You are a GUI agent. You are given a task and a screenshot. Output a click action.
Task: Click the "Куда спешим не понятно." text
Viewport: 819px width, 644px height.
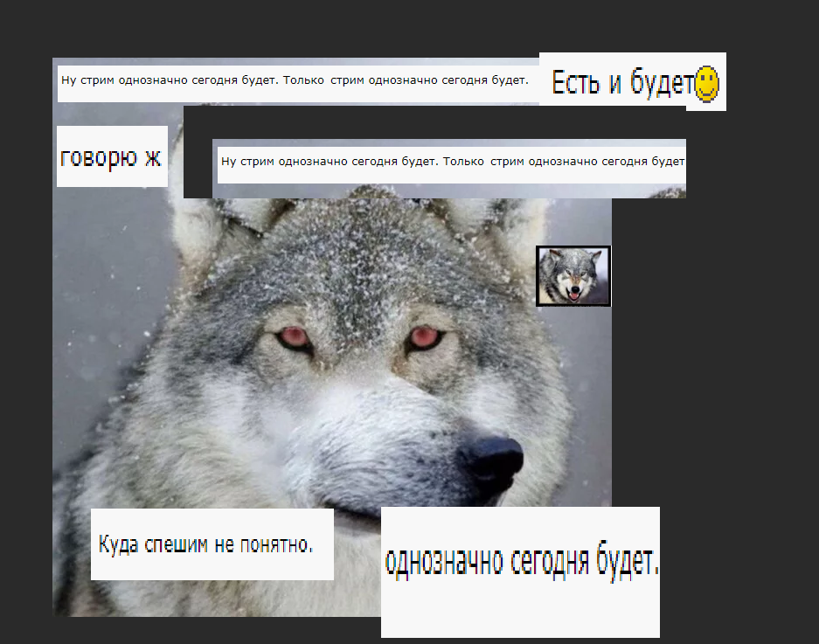[205, 544]
